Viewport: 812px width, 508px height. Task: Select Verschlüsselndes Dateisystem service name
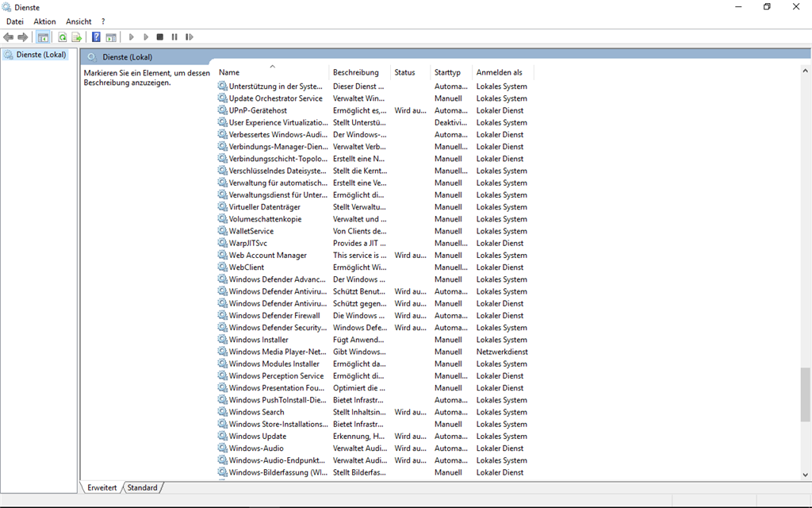278,171
